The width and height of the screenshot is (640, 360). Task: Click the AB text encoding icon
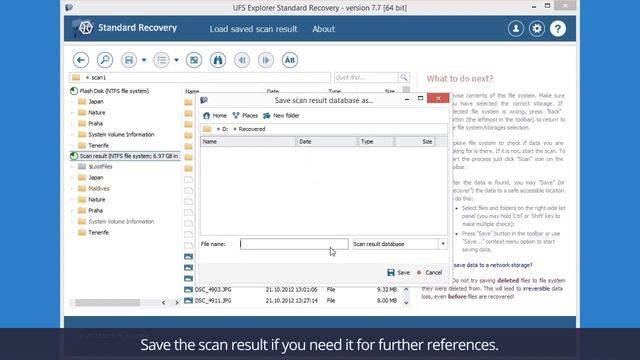[x=290, y=60]
